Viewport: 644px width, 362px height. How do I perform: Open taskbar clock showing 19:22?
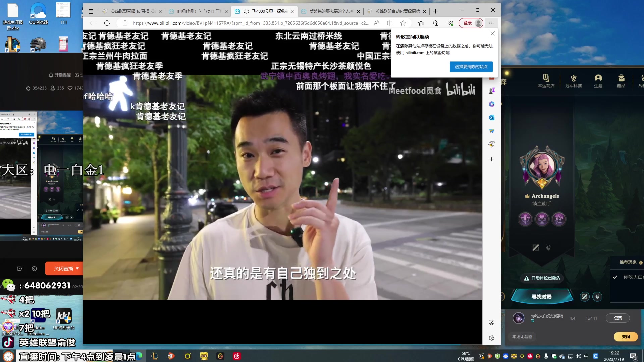point(614,356)
